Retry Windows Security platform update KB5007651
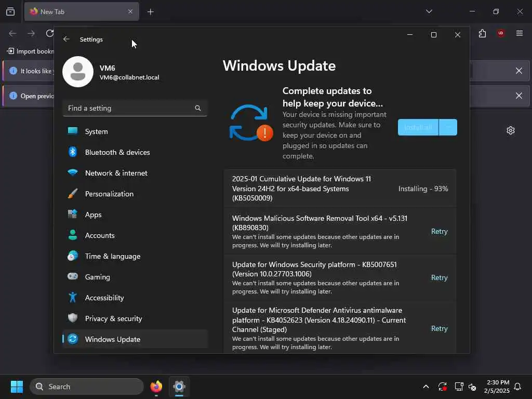Viewport: 532px width, 399px height. pyautogui.click(x=440, y=277)
